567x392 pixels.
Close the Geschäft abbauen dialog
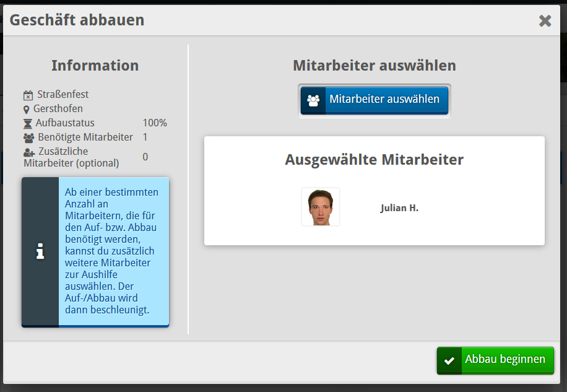click(x=545, y=21)
